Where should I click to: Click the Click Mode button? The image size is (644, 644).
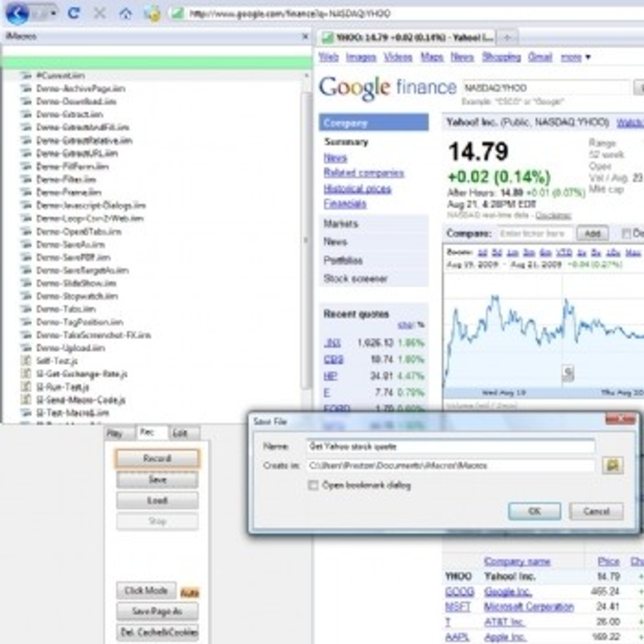coord(146,590)
